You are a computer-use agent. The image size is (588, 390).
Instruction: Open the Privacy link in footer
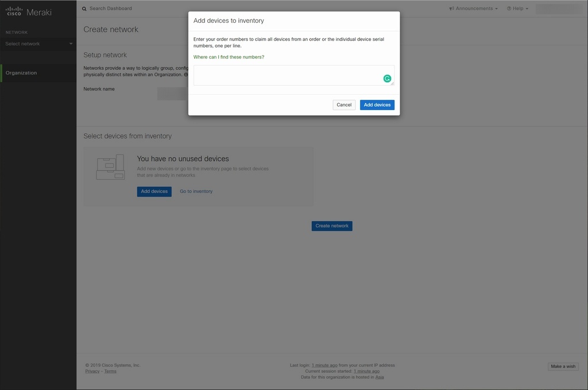point(92,371)
